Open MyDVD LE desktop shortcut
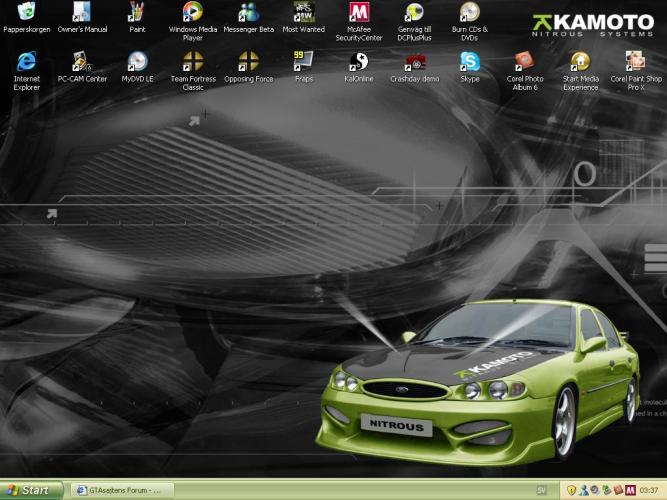The image size is (667, 500). (x=137, y=62)
